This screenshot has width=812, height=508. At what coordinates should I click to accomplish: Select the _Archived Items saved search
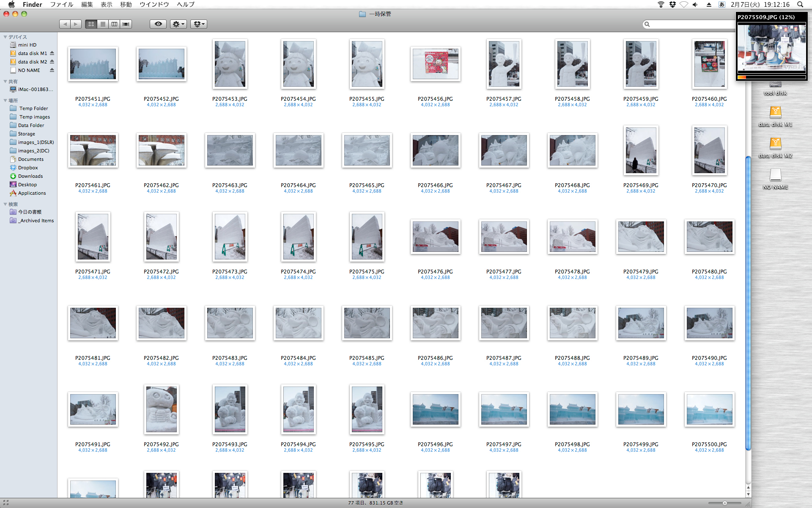[x=36, y=221]
